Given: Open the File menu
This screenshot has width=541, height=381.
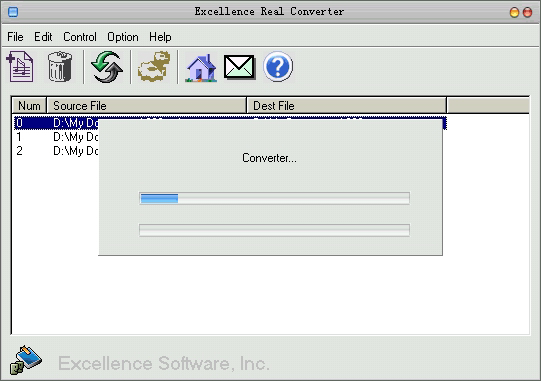Looking at the screenshot, I should click(x=15, y=37).
